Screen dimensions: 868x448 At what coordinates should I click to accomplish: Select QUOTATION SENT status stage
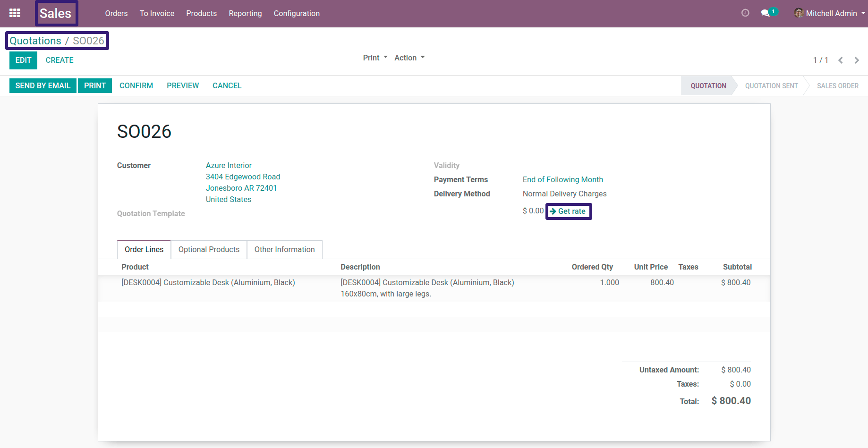coord(771,86)
